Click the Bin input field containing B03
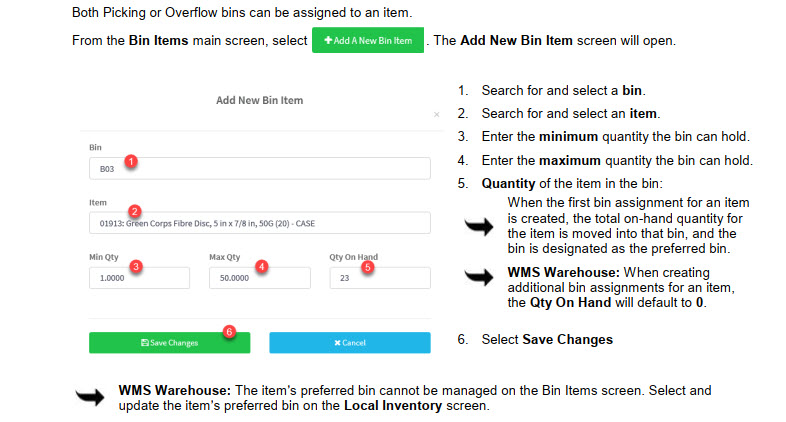 260,169
